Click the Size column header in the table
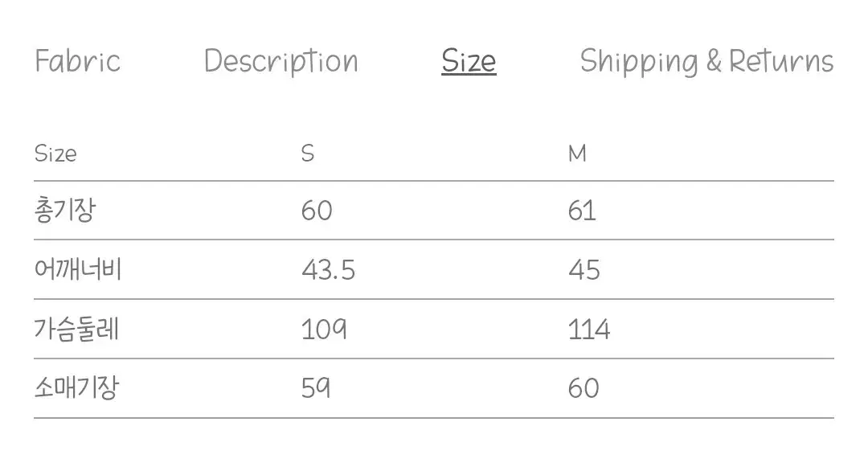Image resolution: width=868 pixels, height=463 pixels. click(x=55, y=154)
